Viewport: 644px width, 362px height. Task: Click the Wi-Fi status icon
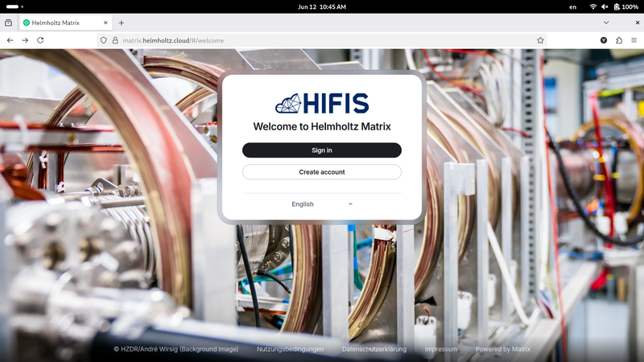click(592, 6)
